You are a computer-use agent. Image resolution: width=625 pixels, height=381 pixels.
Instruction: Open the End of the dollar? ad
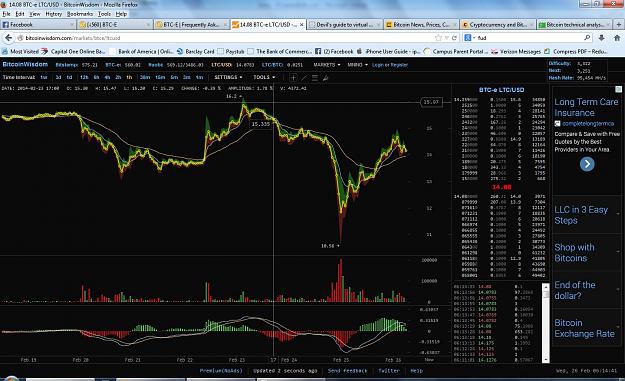coord(575,290)
